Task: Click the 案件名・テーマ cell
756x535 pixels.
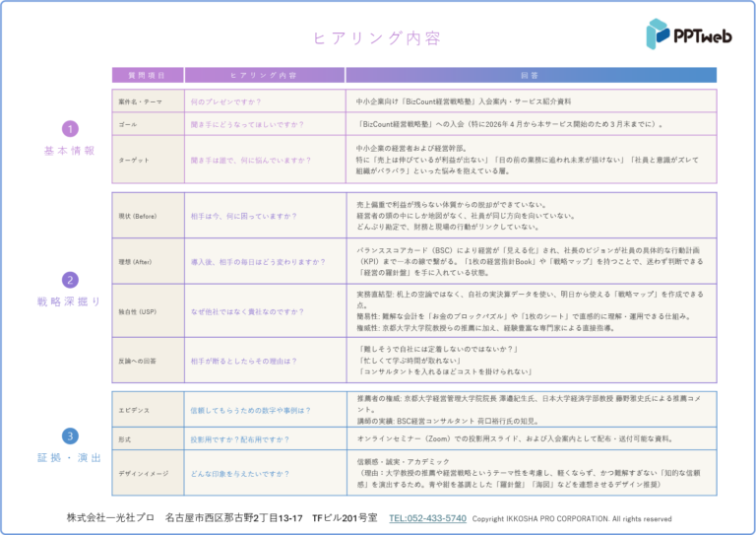Action: (x=148, y=101)
